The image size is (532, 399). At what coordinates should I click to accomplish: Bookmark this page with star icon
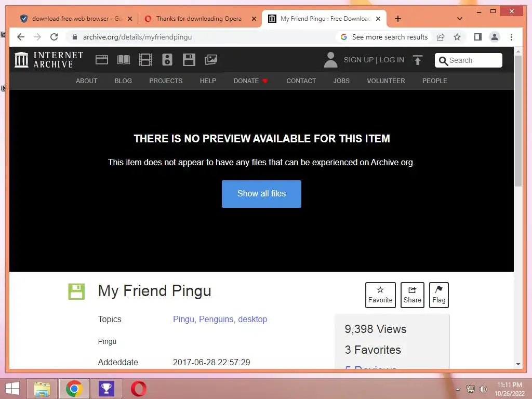(x=457, y=37)
